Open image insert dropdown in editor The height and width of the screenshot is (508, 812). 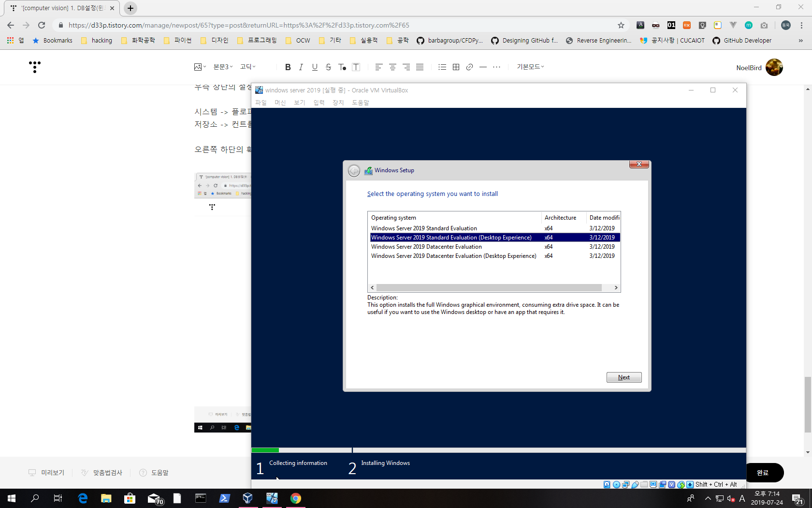(200, 67)
